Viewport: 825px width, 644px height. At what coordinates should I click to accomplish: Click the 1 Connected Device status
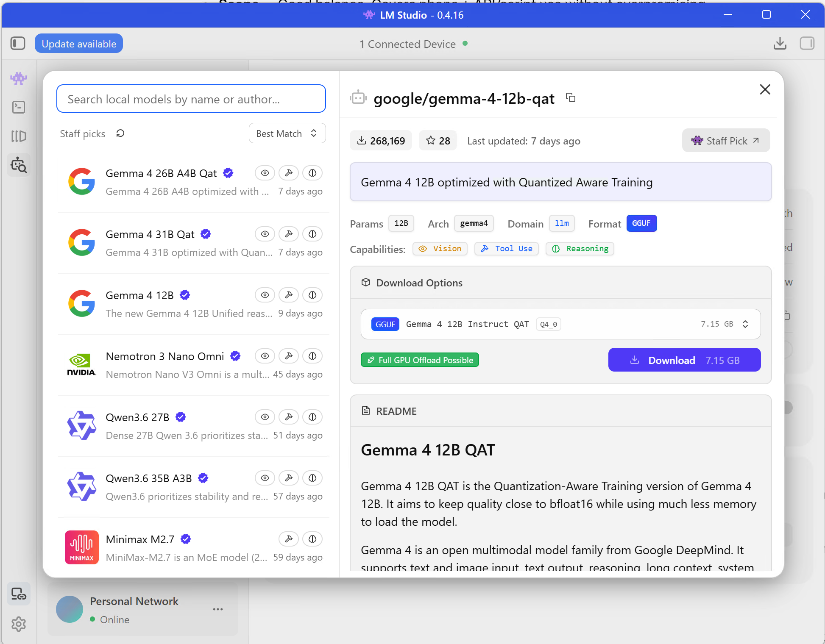413,44
